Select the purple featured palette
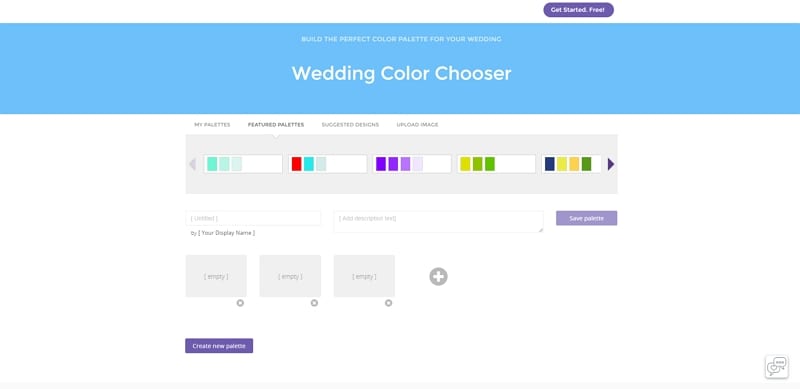Image resolution: width=800 pixels, height=389 pixels. click(412, 164)
